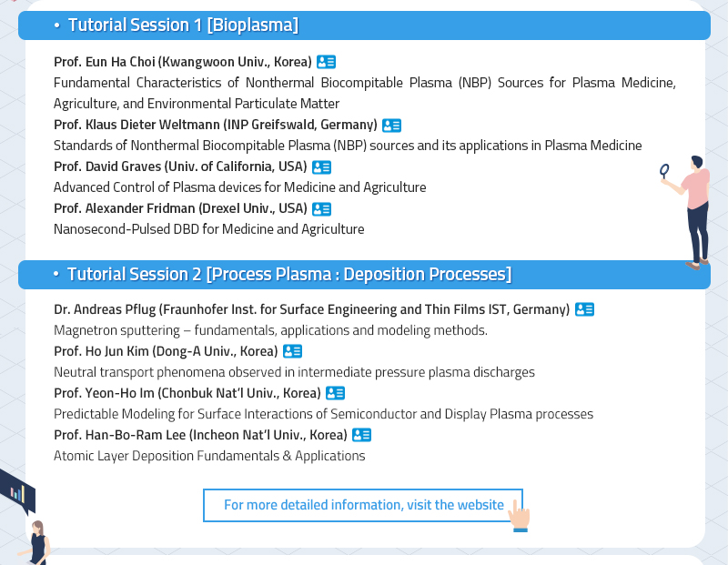The image size is (728, 565).
Task: Click profile card icon next to Han-Bo-Ram Lee
Action: click(361, 435)
